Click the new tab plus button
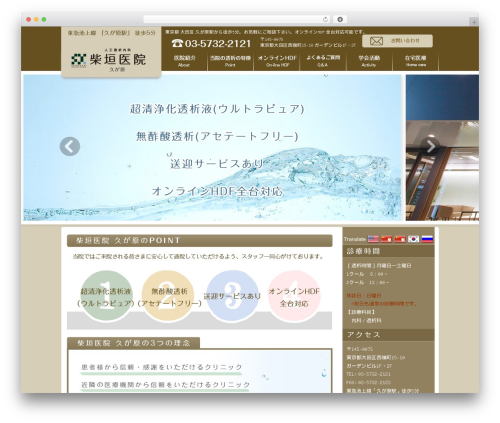This screenshot has width=500, height=423. (474, 22)
